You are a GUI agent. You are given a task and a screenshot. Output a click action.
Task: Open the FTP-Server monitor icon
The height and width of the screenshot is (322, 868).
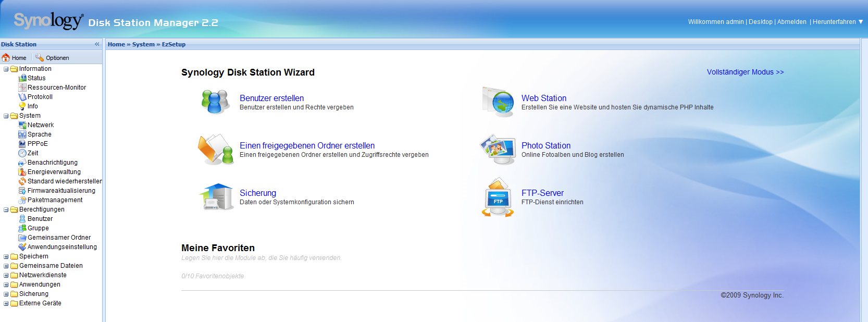click(x=498, y=197)
